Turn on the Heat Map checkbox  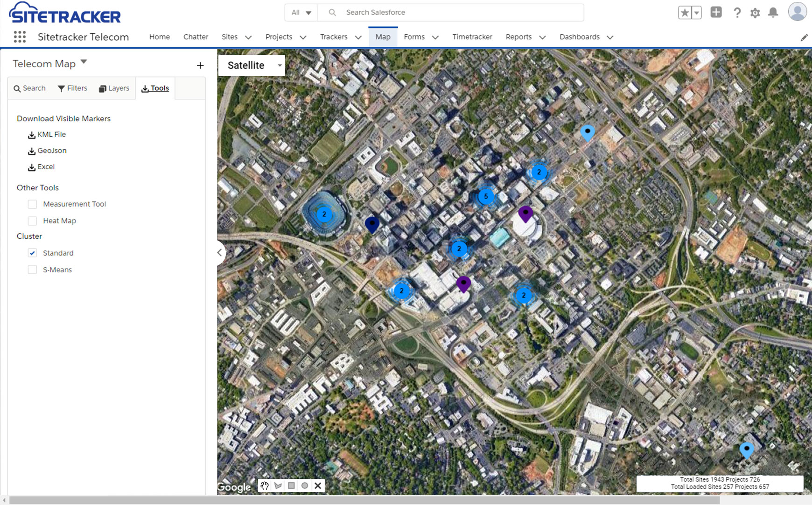tap(32, 221)
